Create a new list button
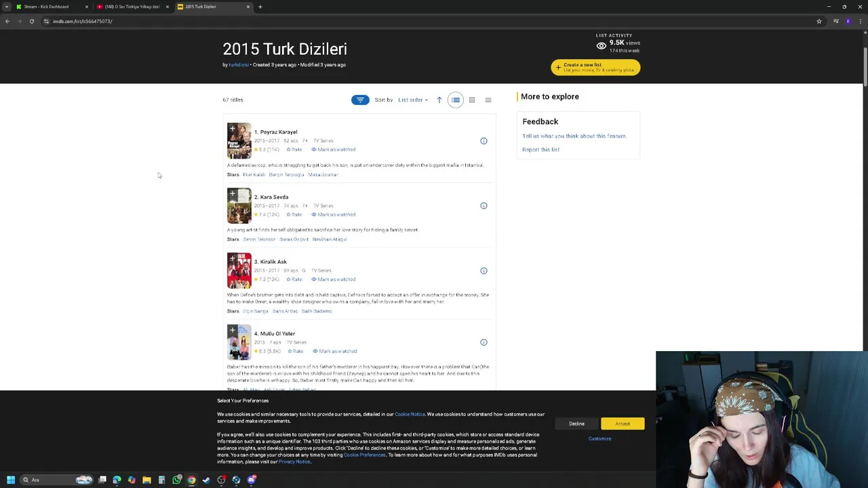This screenshot has height=488, width=868. (595, 67)
